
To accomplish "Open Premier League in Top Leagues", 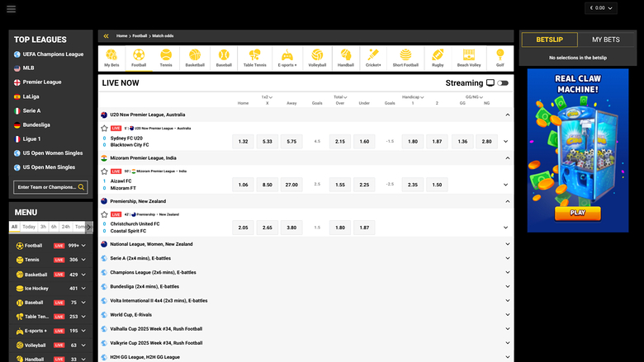I will click(43, 82).
